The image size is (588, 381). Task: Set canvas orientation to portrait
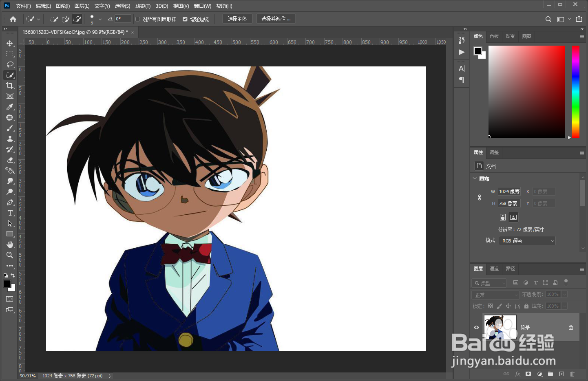click(503, 217)
